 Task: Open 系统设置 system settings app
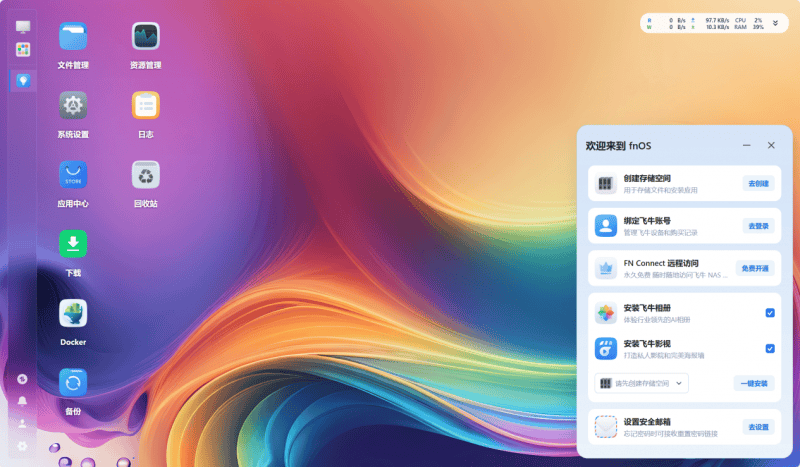[73, 105]
